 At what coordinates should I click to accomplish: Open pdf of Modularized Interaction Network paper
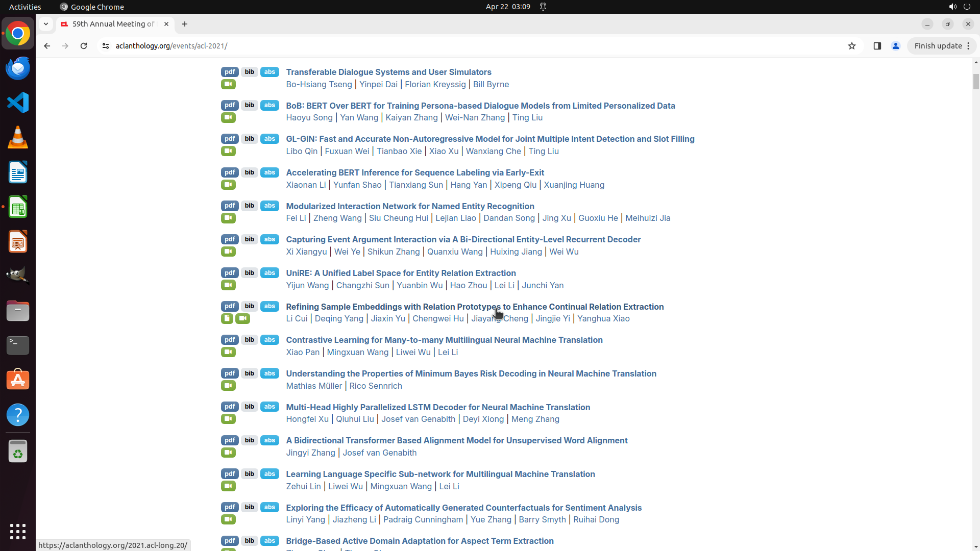230,206
